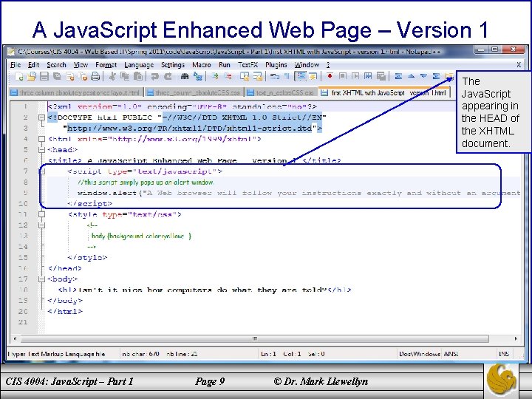Click the Redo arrow icon
Viewport: 532px width, 399px height.
168,76
